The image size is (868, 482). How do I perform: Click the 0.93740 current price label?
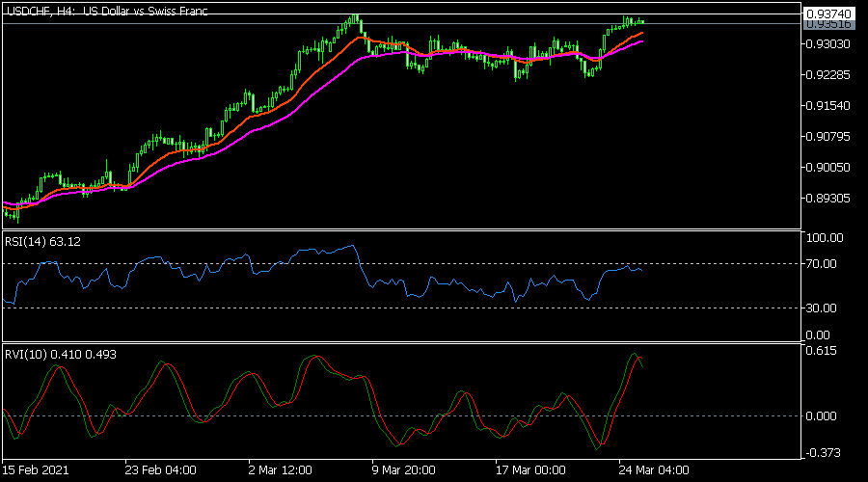(x=828, y=13)
